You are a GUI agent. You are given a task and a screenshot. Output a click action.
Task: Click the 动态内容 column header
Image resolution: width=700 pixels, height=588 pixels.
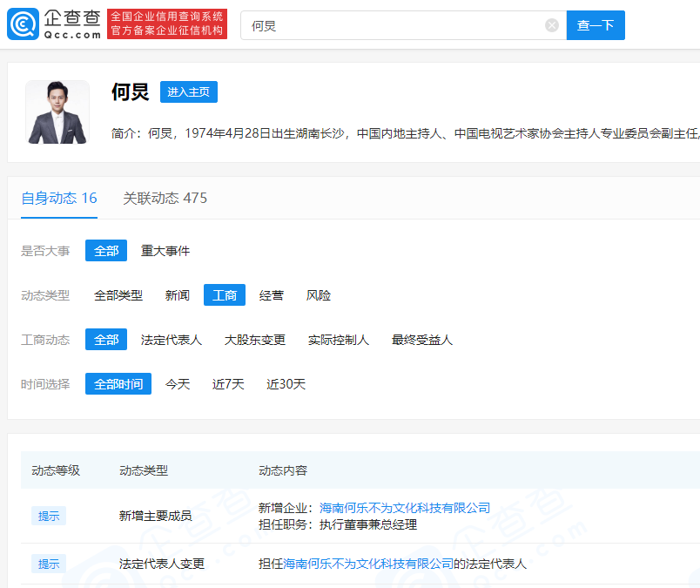pos(283,470)
